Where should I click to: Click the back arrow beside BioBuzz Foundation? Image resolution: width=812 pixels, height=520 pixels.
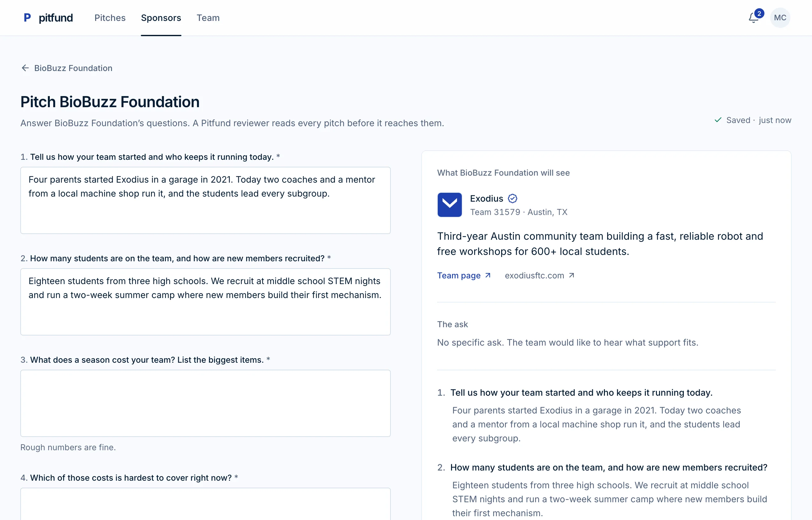[x=25, y=68]
